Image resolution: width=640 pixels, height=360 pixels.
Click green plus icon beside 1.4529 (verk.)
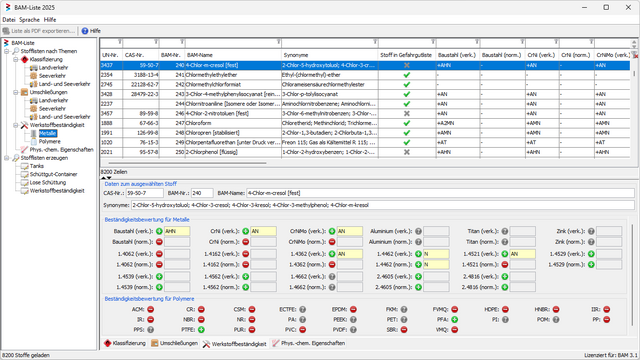point(591,254)
